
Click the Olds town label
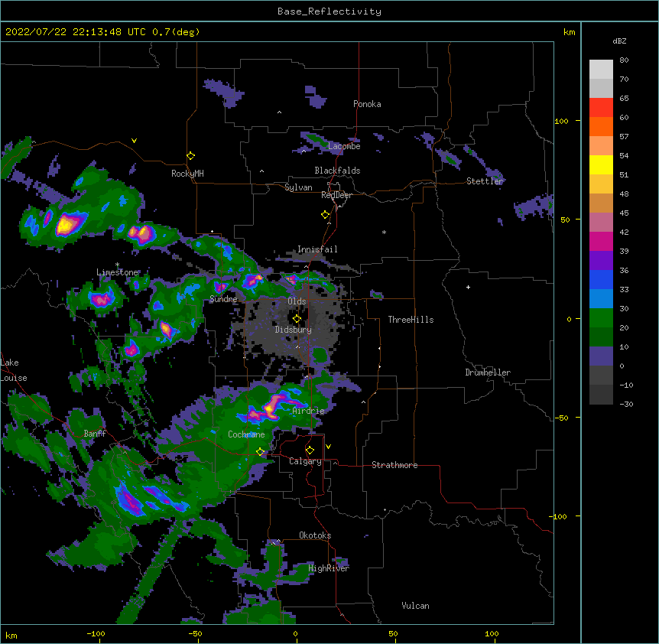[x=297, y=301]
